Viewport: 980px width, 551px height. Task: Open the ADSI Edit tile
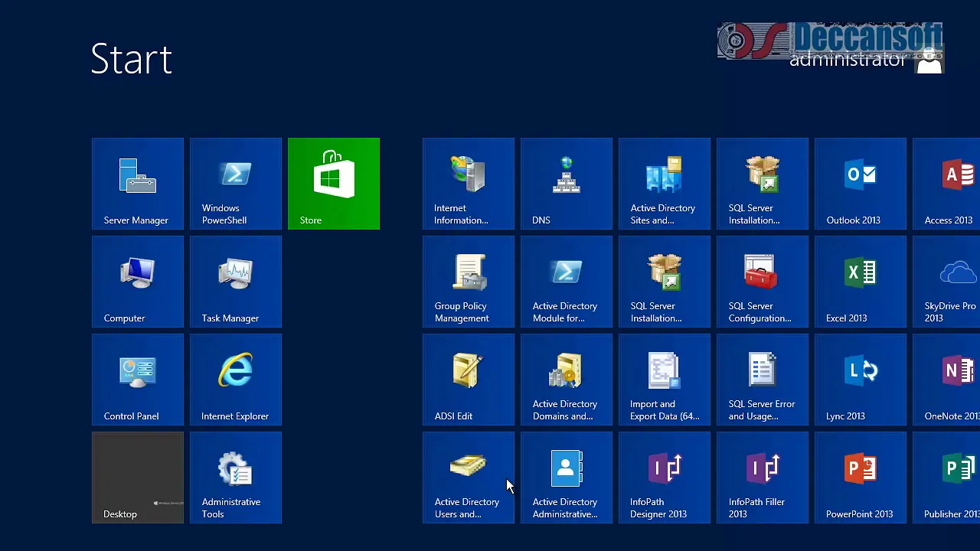click(x=469, y=380)
